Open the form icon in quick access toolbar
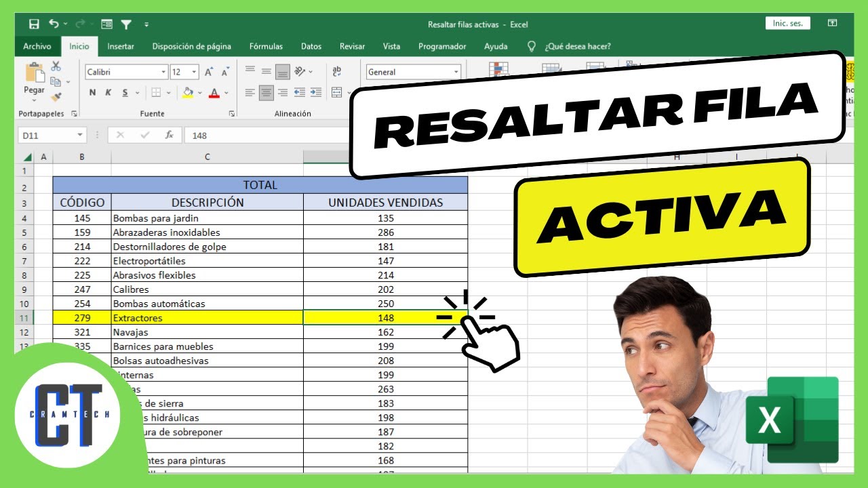This screenshot has height=488, width=868. (x=106, y=24)
